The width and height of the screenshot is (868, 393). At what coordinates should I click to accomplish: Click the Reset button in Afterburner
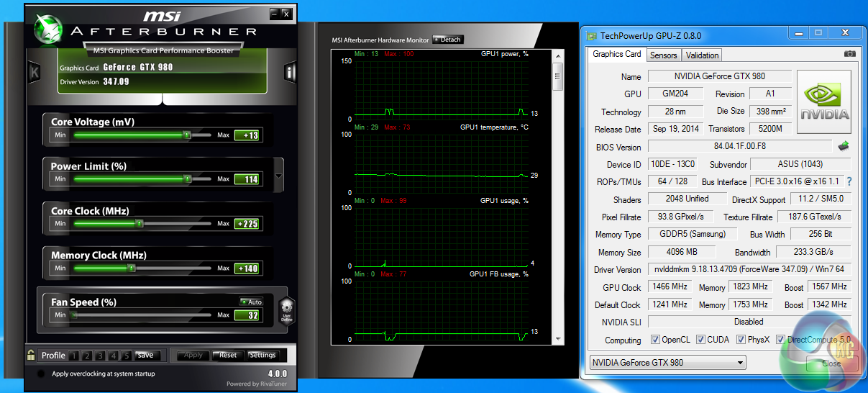228,355
